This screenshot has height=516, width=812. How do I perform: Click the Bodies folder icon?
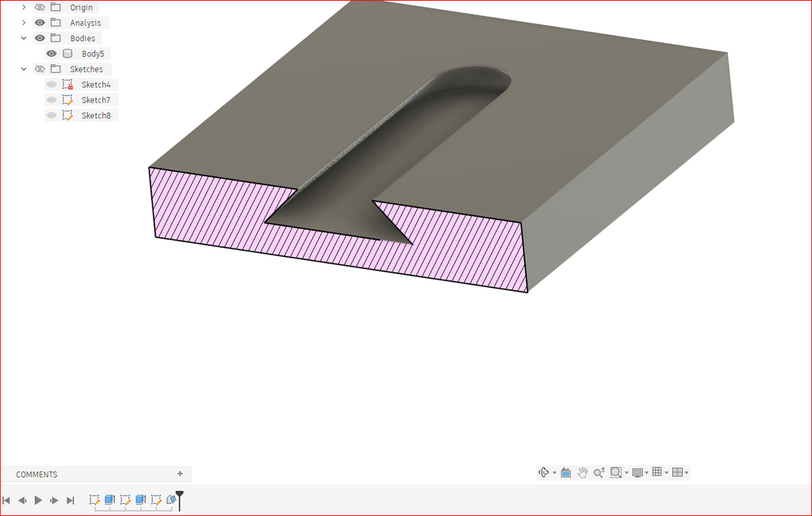coord(56,38)
